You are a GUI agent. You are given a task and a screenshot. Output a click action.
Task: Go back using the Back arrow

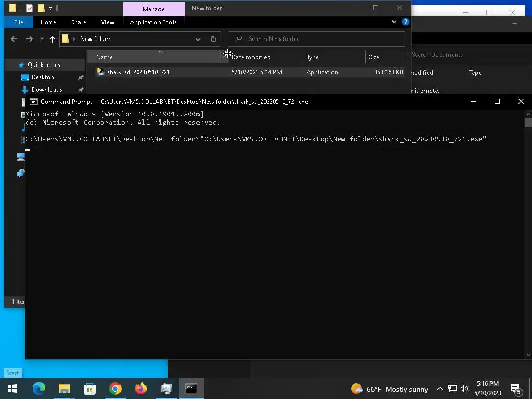pos(14,39)
